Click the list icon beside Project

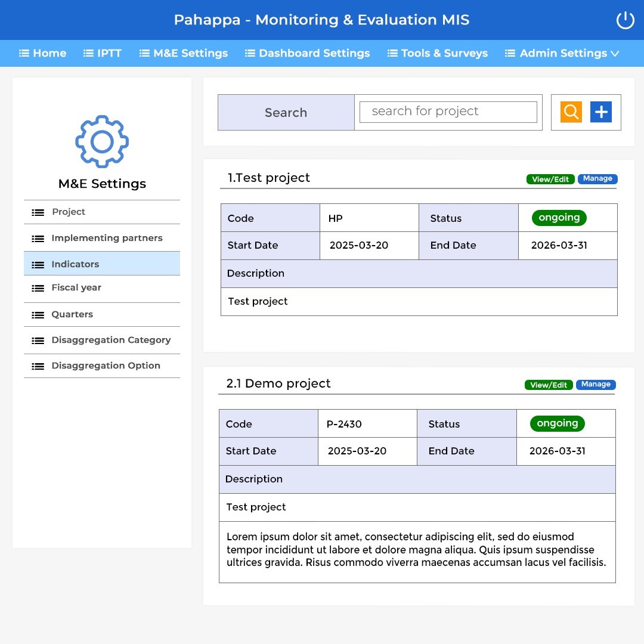point(38,212)
